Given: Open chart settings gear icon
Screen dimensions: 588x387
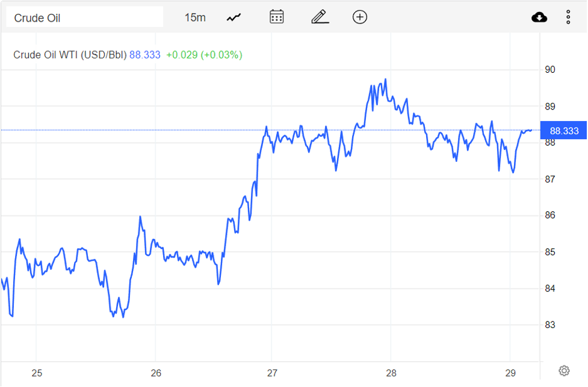Looking at the screenshot, I should tap(564, 370).
